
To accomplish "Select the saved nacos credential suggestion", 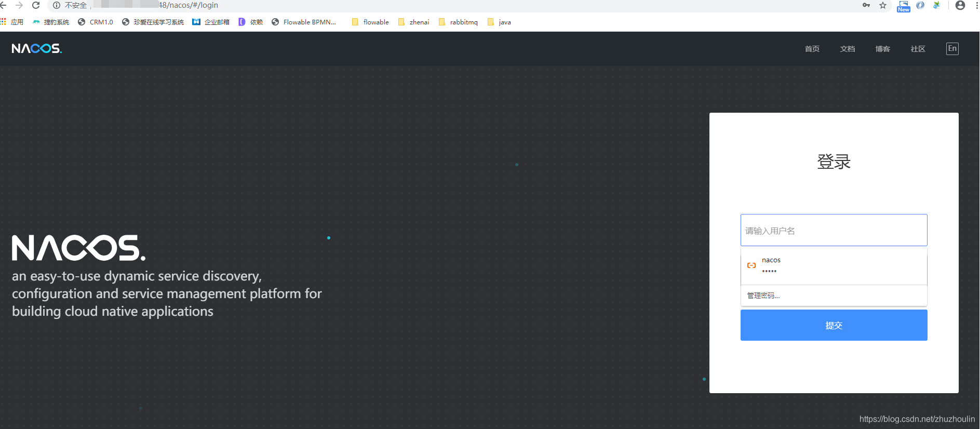I will click(834, 265).
